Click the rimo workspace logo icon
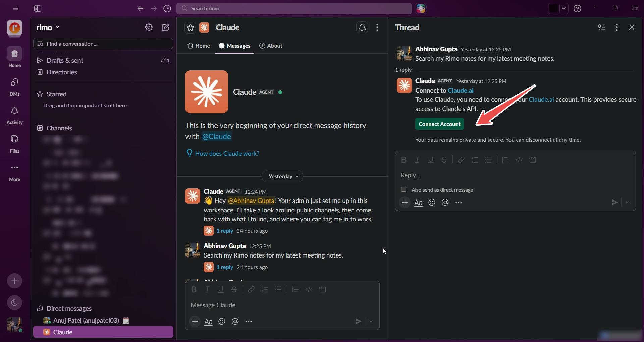644x342 pixels. tap(14, 28)
